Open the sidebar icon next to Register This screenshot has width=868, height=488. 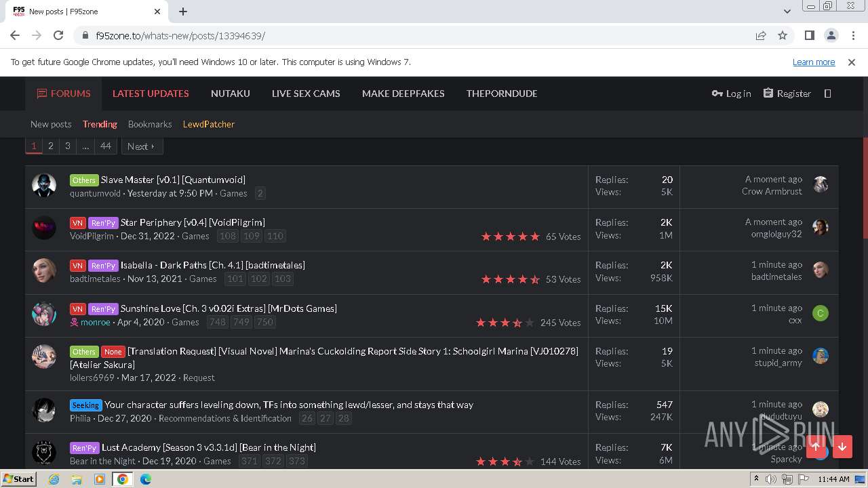827,94
